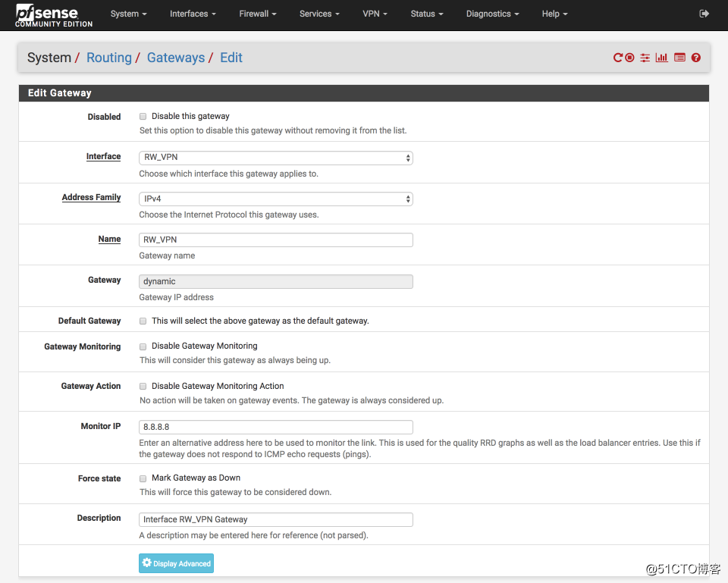Open the Status menu
The width and height of the screenshot is (728, 583).
(x=427, y=14)
